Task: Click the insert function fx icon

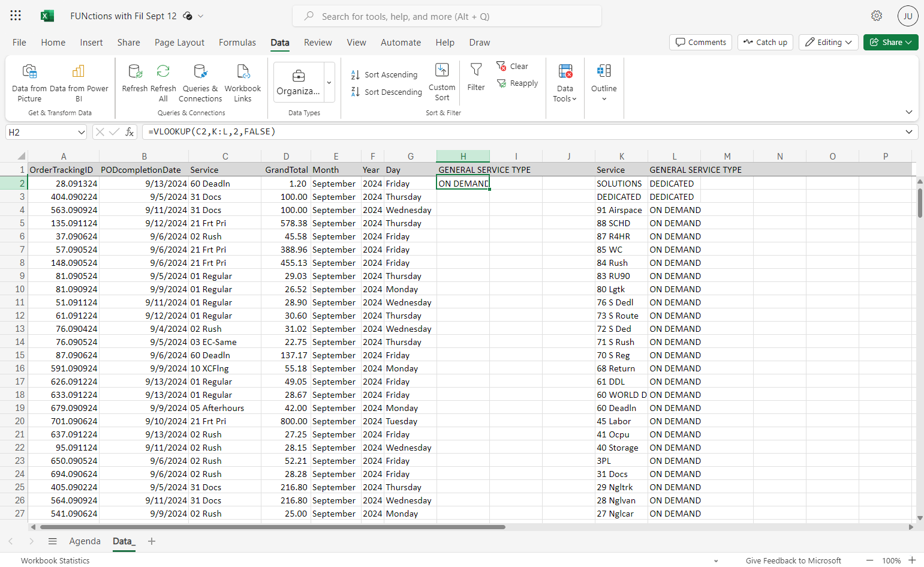Action: coord(130,132)
